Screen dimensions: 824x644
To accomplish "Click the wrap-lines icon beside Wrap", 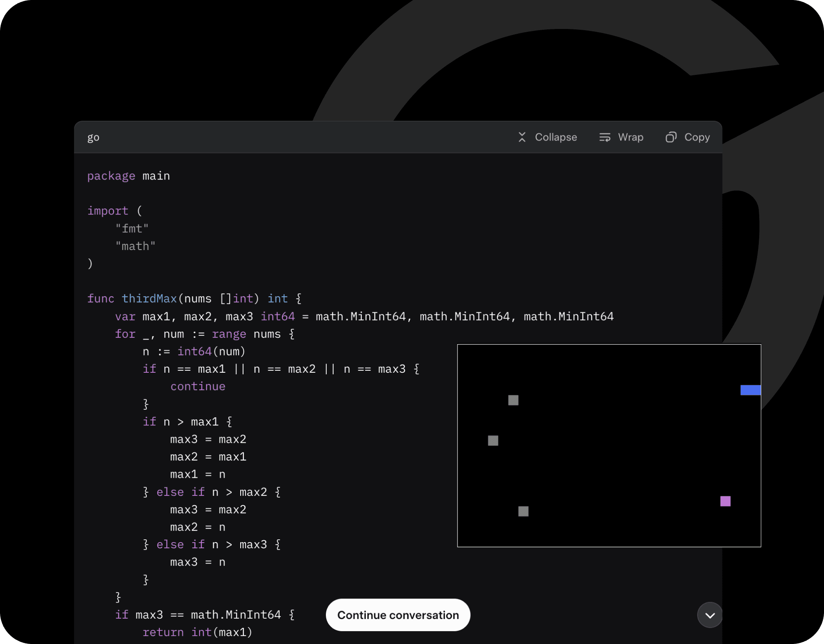I will [x=604, y=137].
